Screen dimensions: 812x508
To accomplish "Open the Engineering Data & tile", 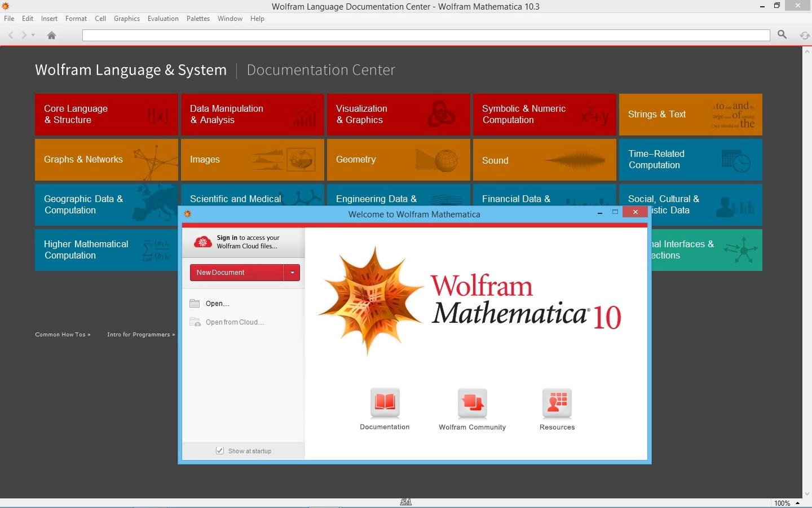I will click(399, 195).
